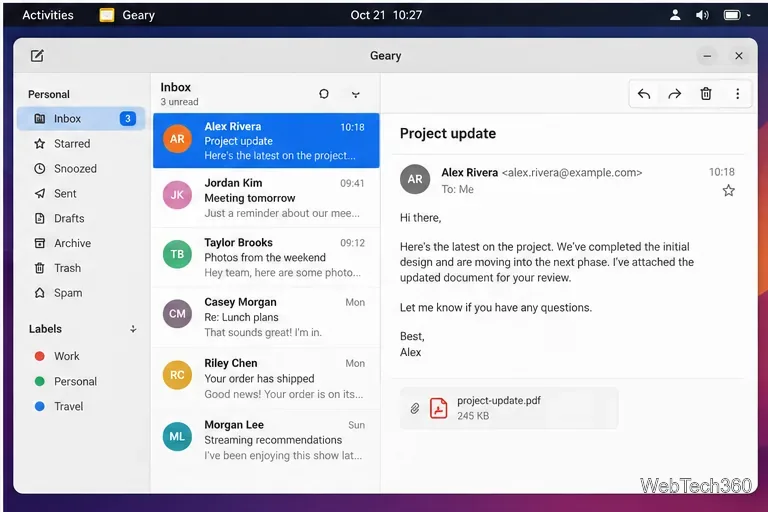
Task: Open the Snoozed folder
Action: point(81,169)
